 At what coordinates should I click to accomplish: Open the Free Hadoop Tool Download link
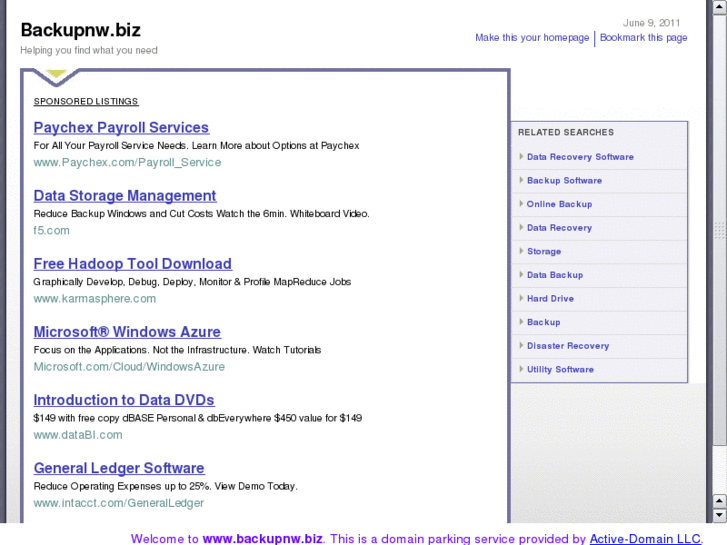(x=133, y=264)
